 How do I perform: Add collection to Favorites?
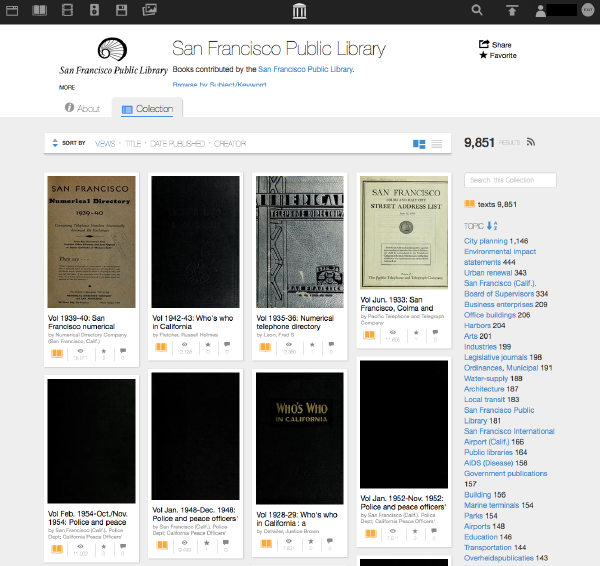pos(498,56)
